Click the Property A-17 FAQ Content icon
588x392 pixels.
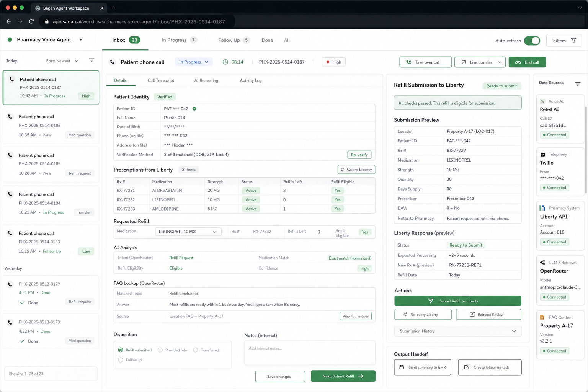point(542,317)
